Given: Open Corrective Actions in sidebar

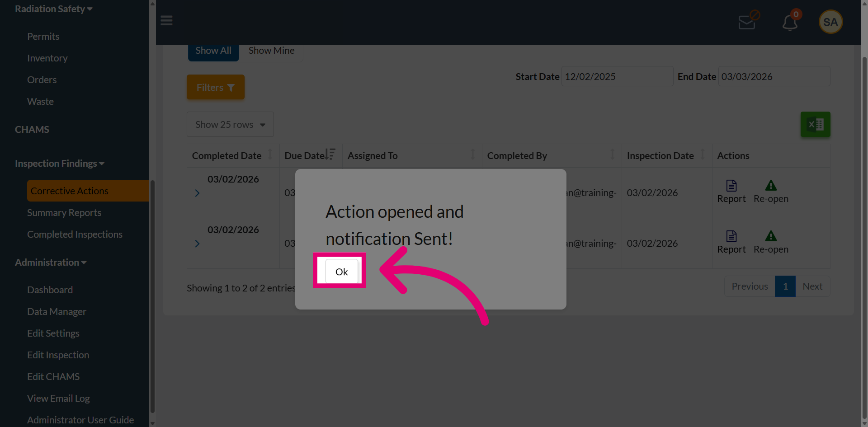Looking at the screenshot, I should coord(88,191).
